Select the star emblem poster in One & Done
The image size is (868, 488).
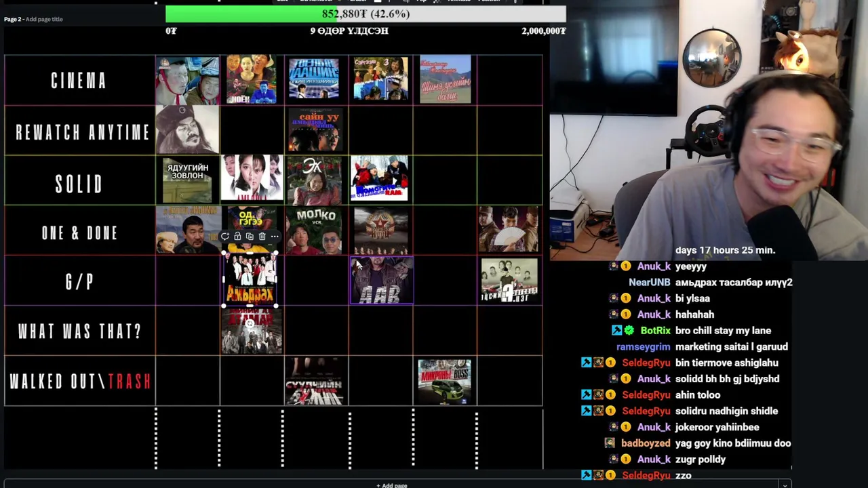pyautogui.click(x=380, y=230)
